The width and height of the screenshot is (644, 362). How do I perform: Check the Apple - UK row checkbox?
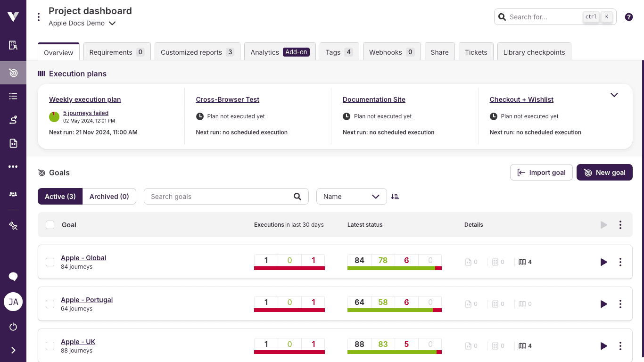coord(50,346)
